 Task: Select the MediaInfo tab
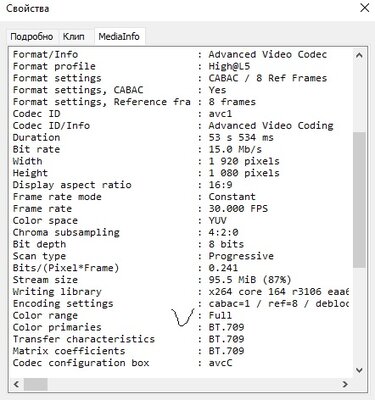click(119, 36)
